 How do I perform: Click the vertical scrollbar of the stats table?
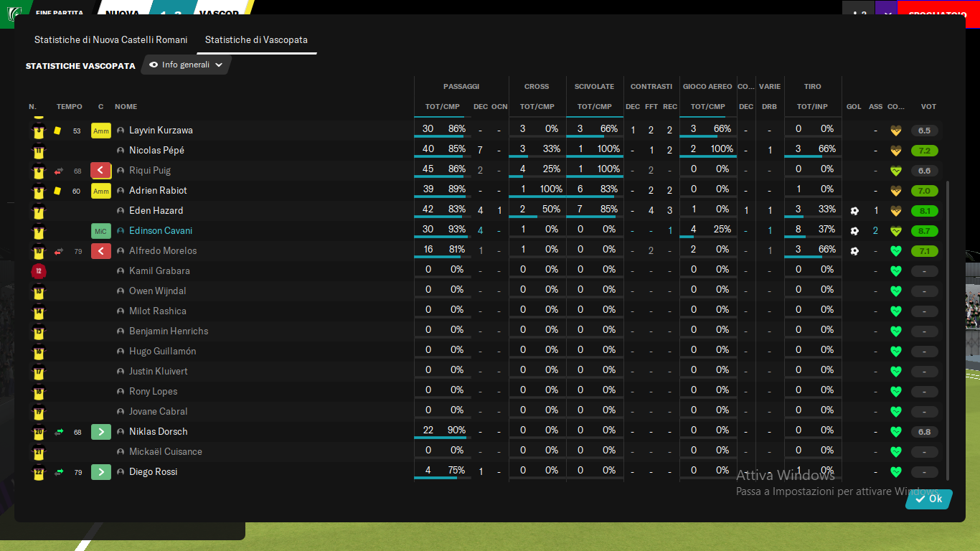coord(948,330)
